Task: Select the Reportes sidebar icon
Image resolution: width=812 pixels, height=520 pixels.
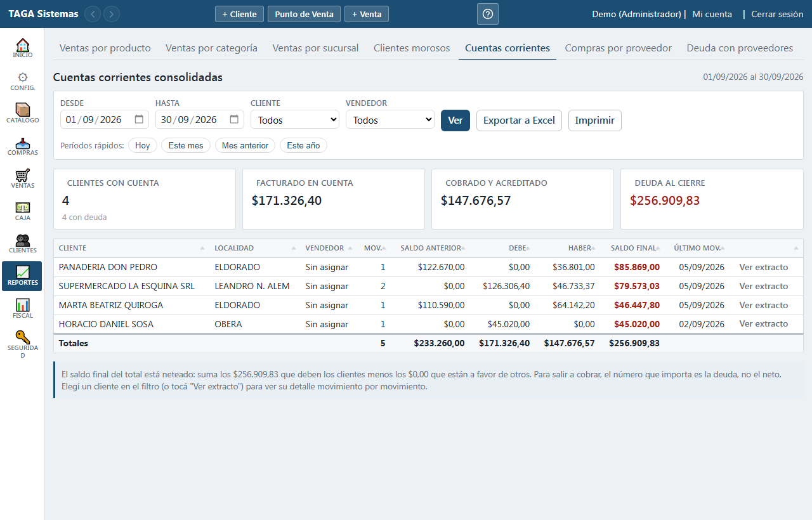Action: tap(22, 276)
